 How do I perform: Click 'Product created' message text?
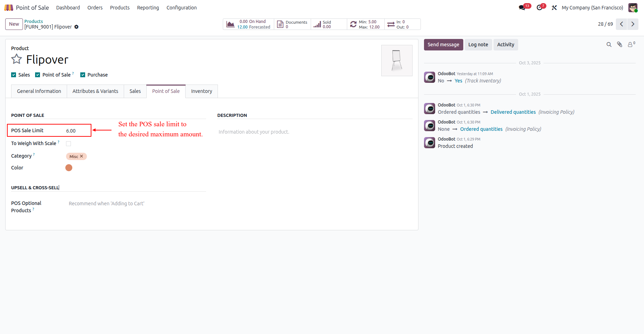coord(455,146)
